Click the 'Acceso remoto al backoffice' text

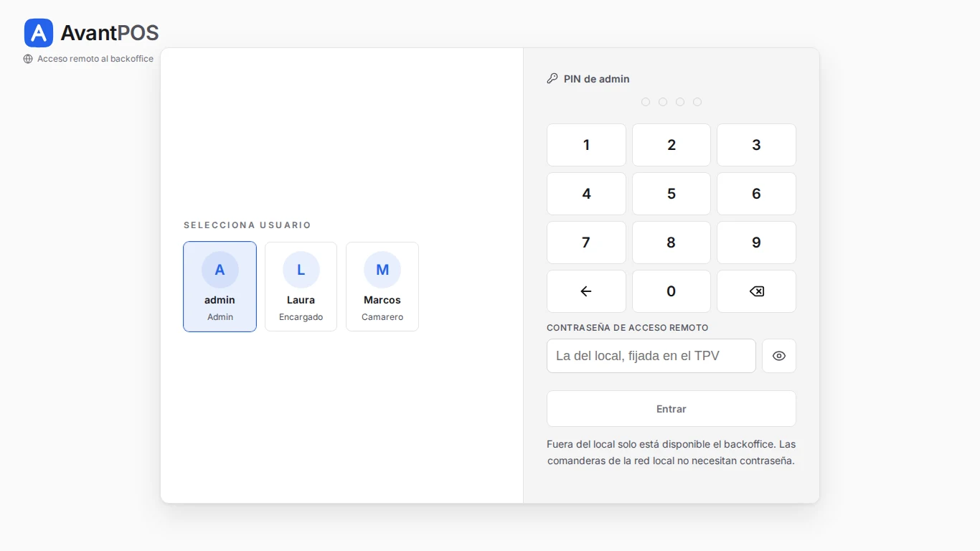[x=95, y=59]
